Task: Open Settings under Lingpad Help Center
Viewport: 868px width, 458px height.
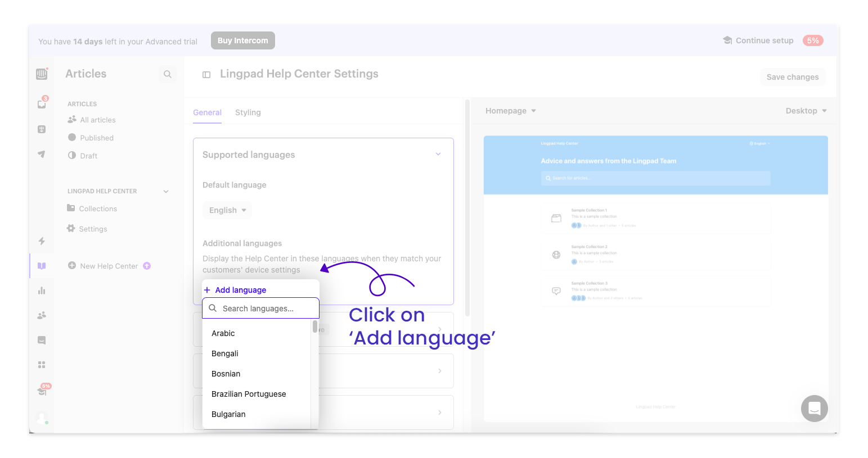Action: [93, 229]
